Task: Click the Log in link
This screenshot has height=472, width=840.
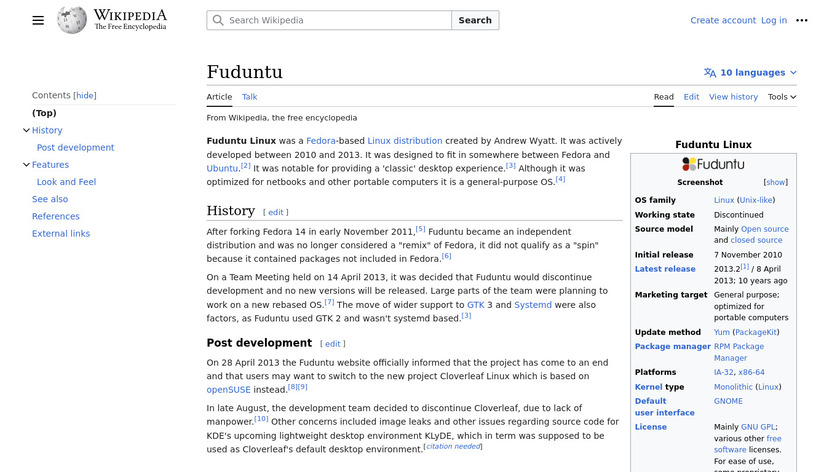Action: coord(774,20)
